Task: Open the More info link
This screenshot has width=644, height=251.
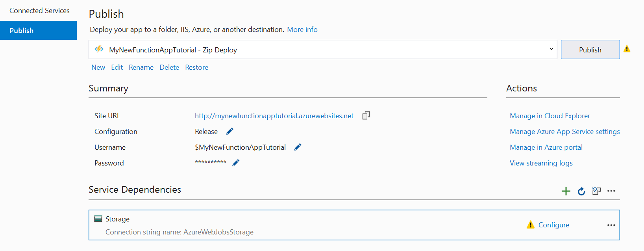Action: (302, 30)
